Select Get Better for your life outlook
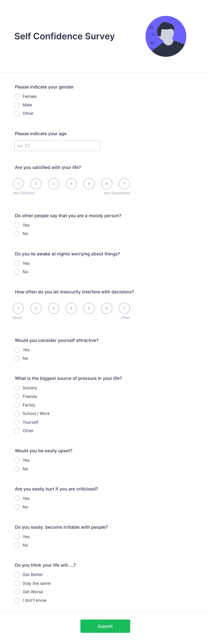This screenshot has width=208, height=644. (x=17, y=575)
